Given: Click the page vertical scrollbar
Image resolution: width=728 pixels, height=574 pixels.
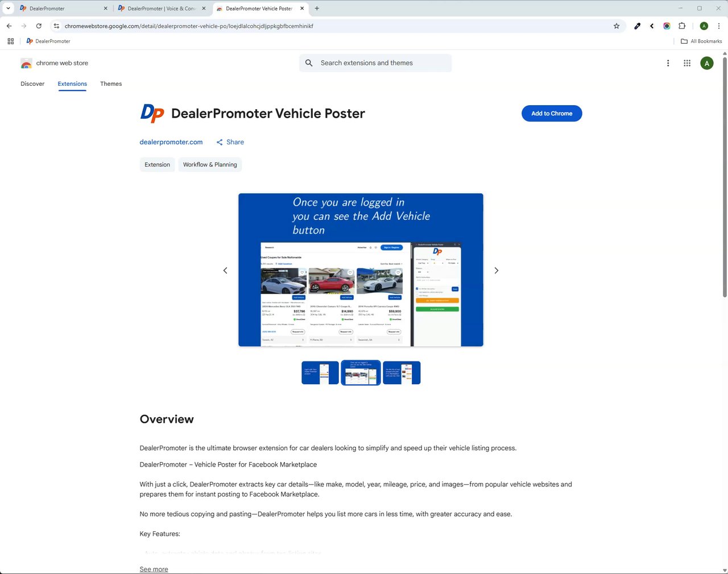Looking at the screenshot, I should coord(725,176).
